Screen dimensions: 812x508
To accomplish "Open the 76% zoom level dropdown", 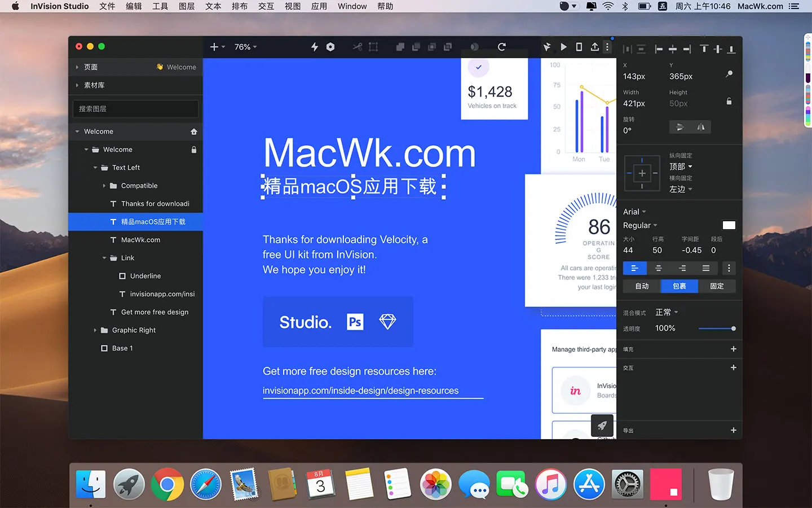I will (x=245, y=47).
